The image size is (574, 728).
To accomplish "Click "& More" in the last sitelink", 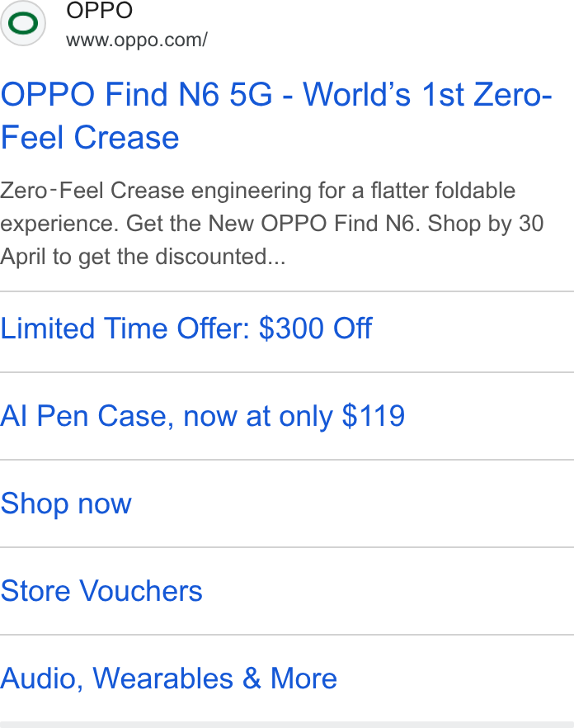I will point(289,678).
